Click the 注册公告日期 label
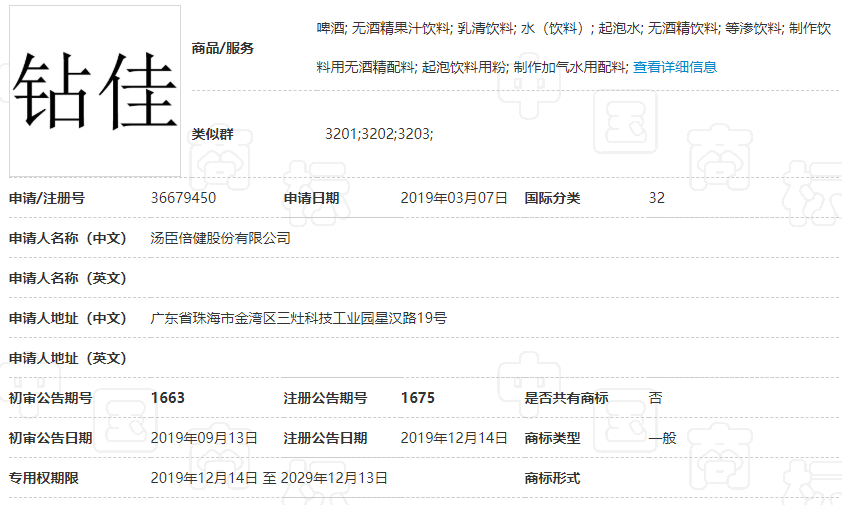This screenshot has width=842, height=505. coord(325,438)
